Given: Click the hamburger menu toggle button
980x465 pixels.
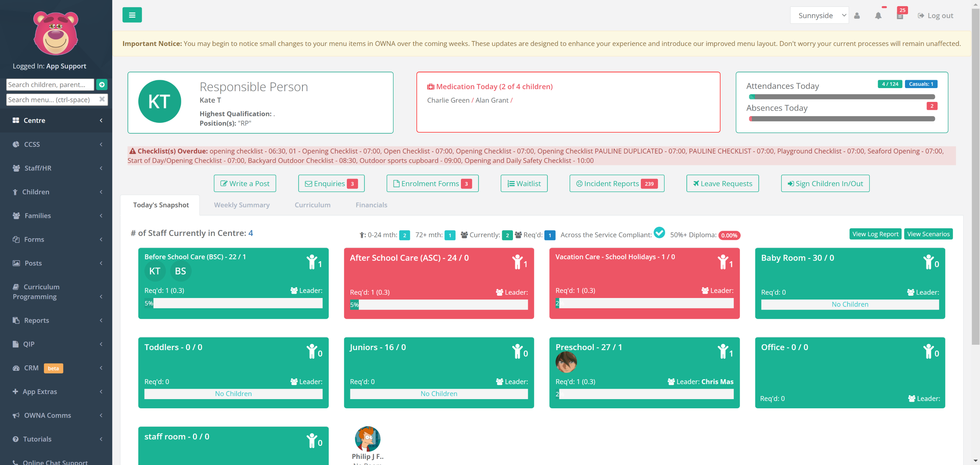Looking at the screenshot, I should [x=132, y=15].
